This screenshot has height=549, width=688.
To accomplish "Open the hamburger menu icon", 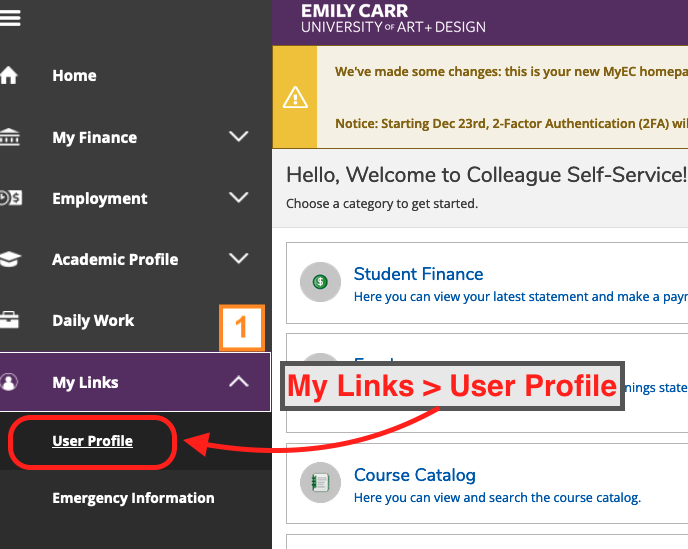I will [x=10, y=18].
